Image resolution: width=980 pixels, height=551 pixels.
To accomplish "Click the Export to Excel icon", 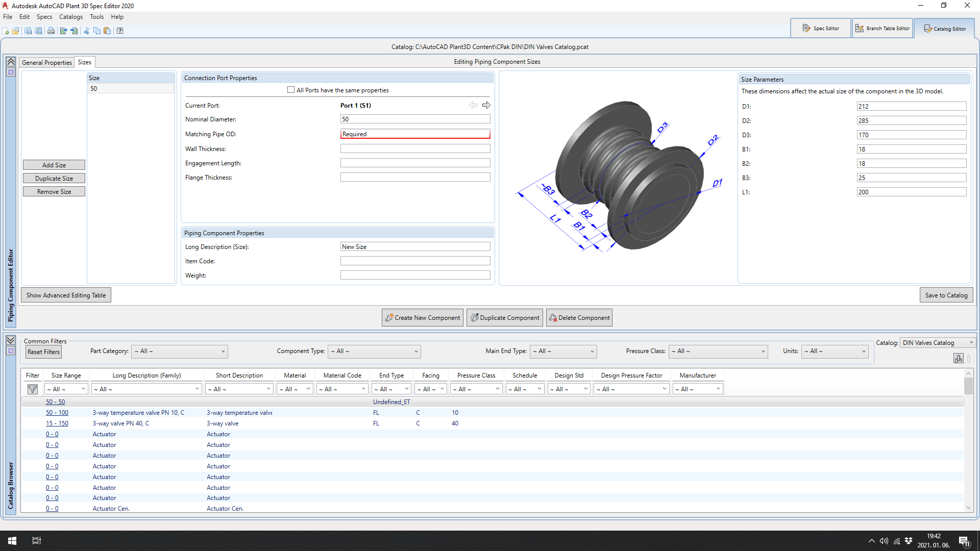I will click(x=63, y=31).
